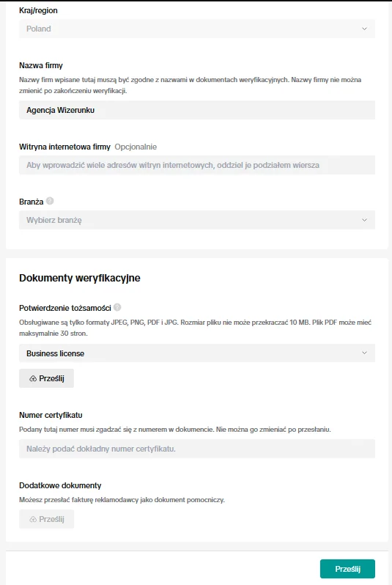Screen dimensions: 392x585
Task: Click the chevron arrow beside Business license
Action: (x=364, y=353)
